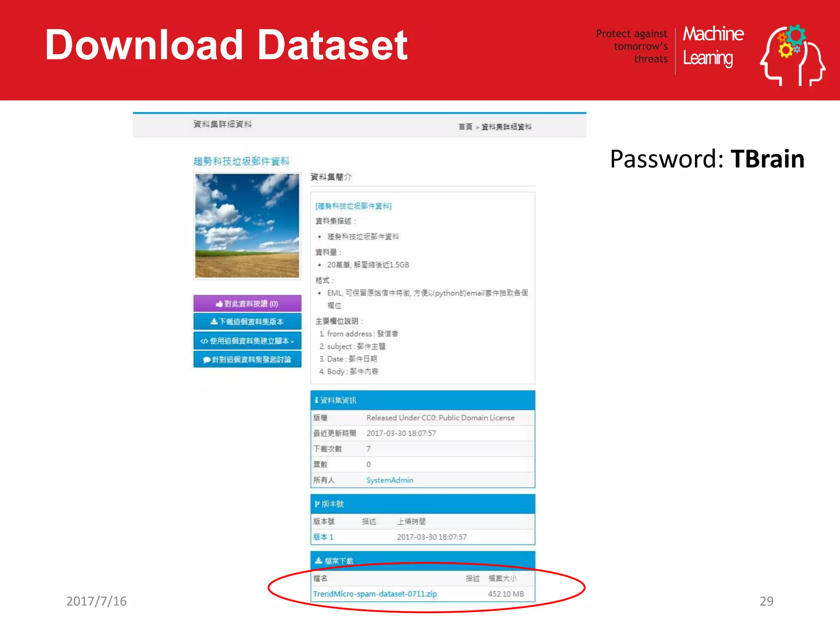This screenshot has width=840, height=630.
Task: Click 檔案大小 column header
Action: point(502,578)
